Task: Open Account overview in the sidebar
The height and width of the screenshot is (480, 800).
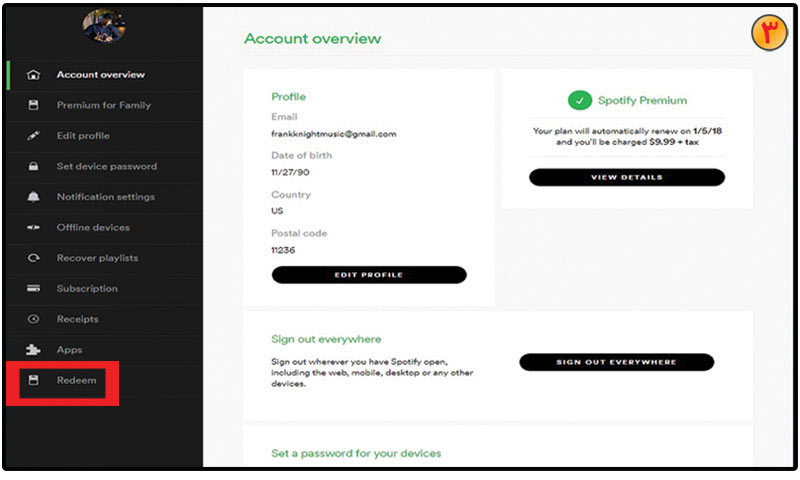Action: tap(106, 75)
